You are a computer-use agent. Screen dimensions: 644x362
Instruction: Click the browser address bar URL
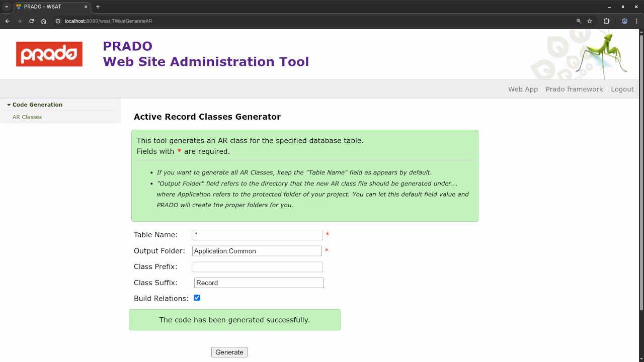pyautogui.click(x=108, y=21)
